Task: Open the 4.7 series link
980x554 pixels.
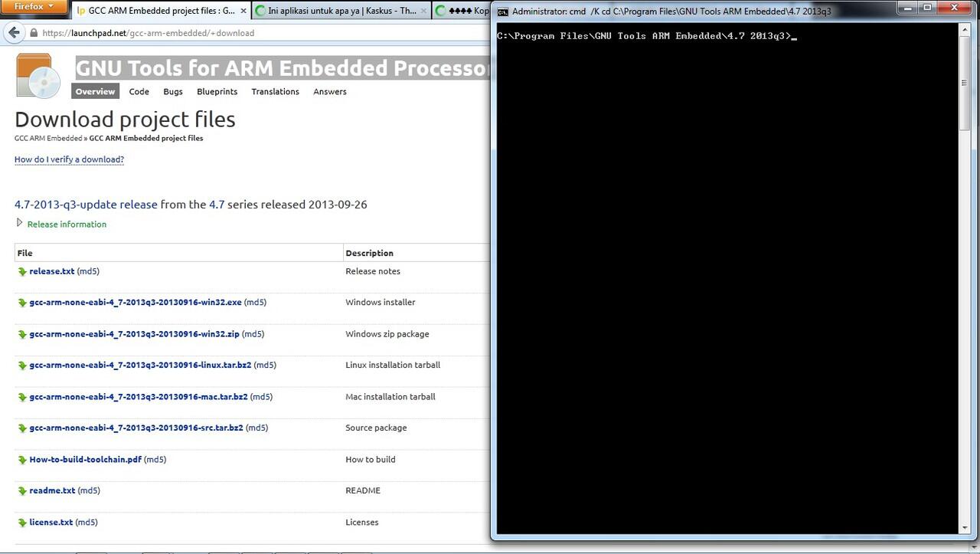Action: click(217, 205)
